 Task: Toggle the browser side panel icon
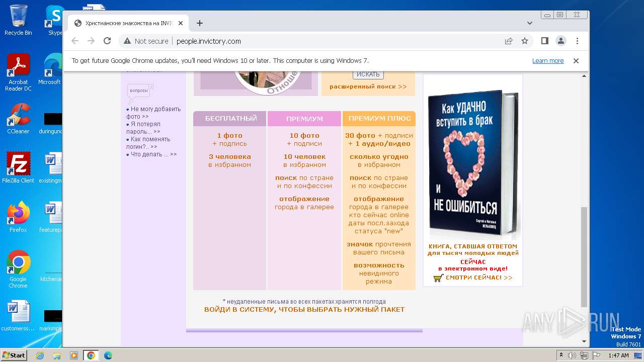545,41
